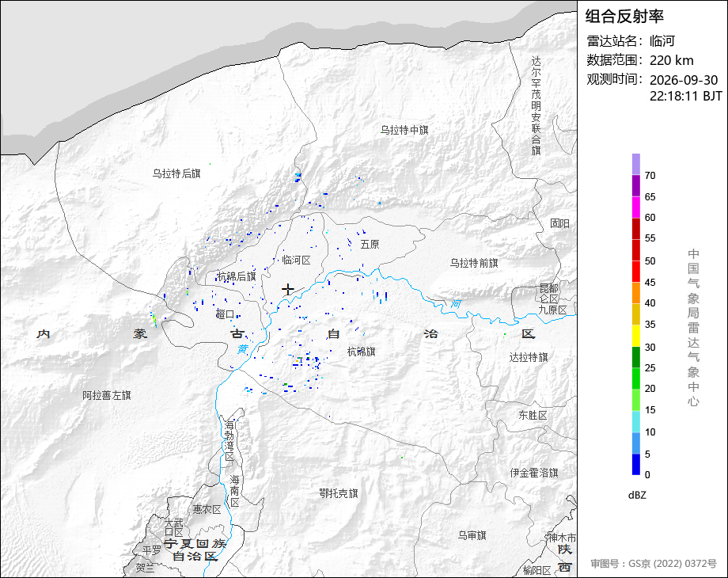Click the 贺兰 map label
Viewport: 728px width, 578px height.
[145, 568]
